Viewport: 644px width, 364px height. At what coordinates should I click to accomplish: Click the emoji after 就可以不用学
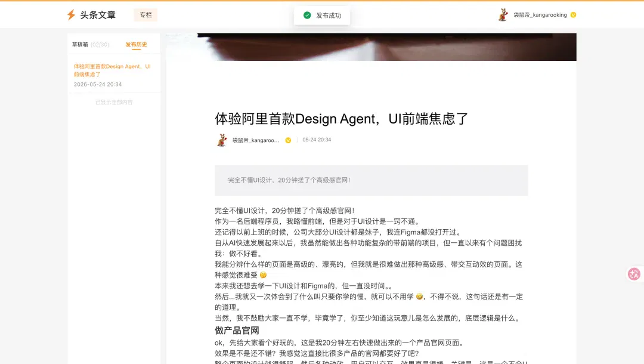419,296
